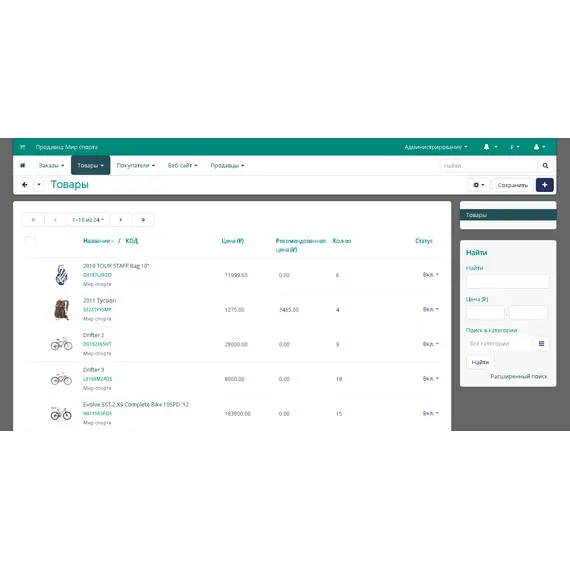Change status of Drifter 2
This screenshot has height=570, width=570.
pos(431,344)
